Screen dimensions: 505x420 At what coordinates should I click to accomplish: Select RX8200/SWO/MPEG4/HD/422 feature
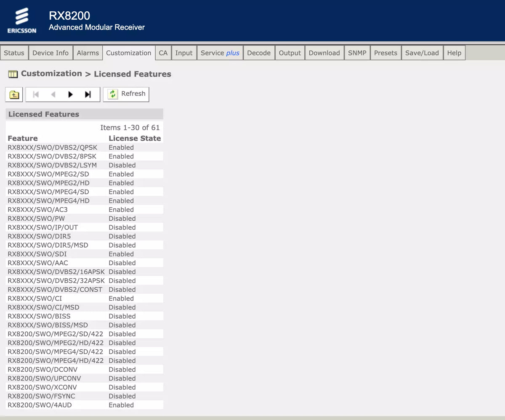56,361
